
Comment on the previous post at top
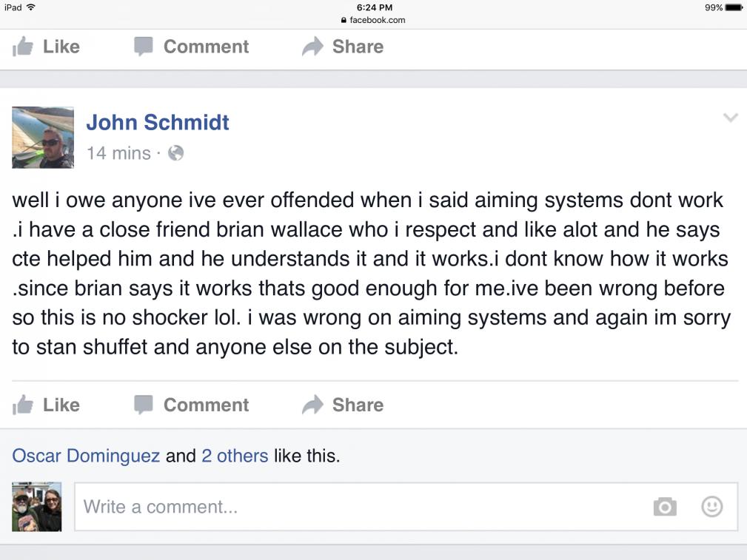tap(192, 47)
